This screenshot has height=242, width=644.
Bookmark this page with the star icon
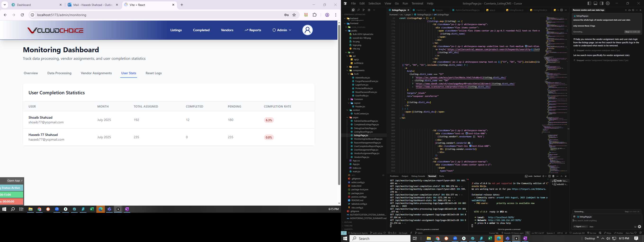pyautogui.click(x=294, y=15)
